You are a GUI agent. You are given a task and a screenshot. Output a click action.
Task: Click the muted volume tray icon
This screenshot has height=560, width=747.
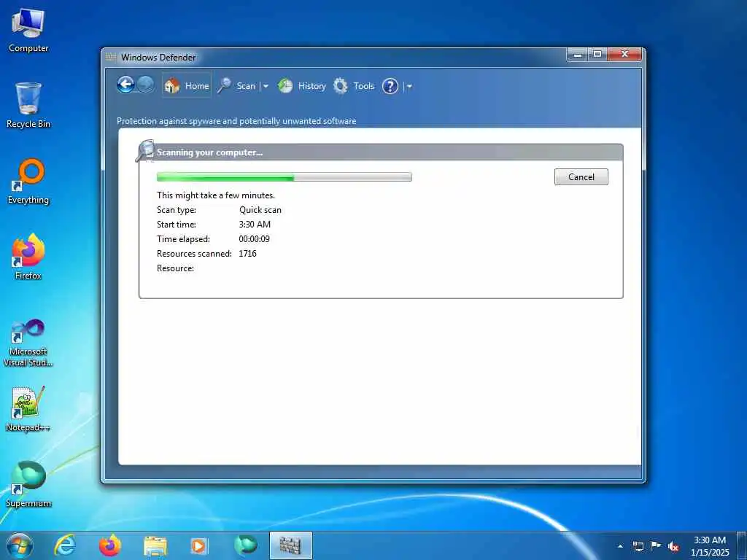point(673,547)
